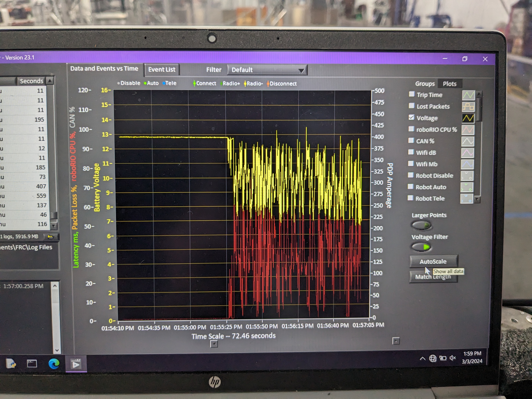Enable the roboRIO CPU % checkbox

(411, 129)
